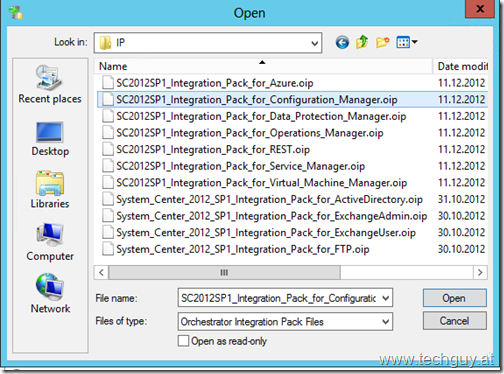Click horizontal scrollbar right arrow
504x374 pixels.
[x=480, y=272]
